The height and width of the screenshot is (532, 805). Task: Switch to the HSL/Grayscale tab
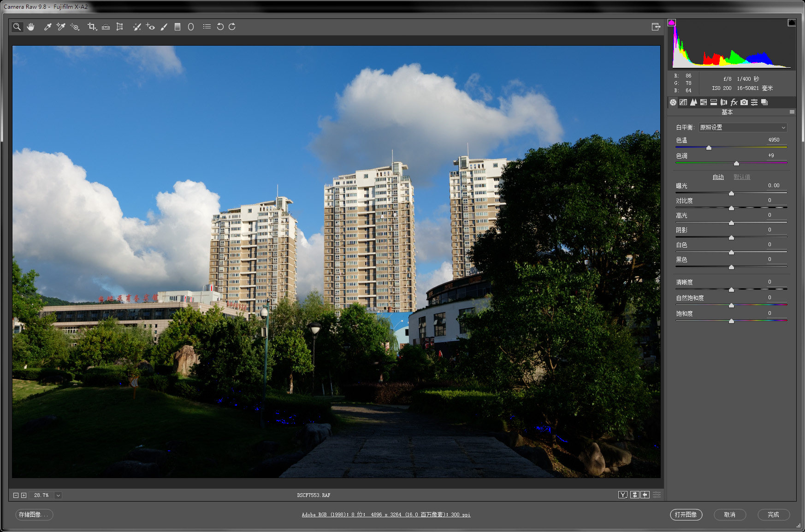704,102
